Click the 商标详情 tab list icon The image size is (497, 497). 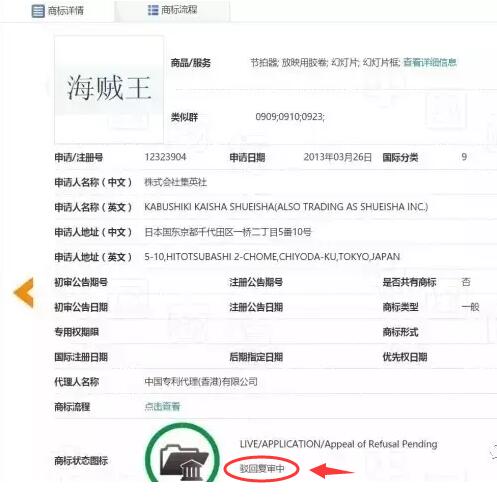click(x=38, y=11)
